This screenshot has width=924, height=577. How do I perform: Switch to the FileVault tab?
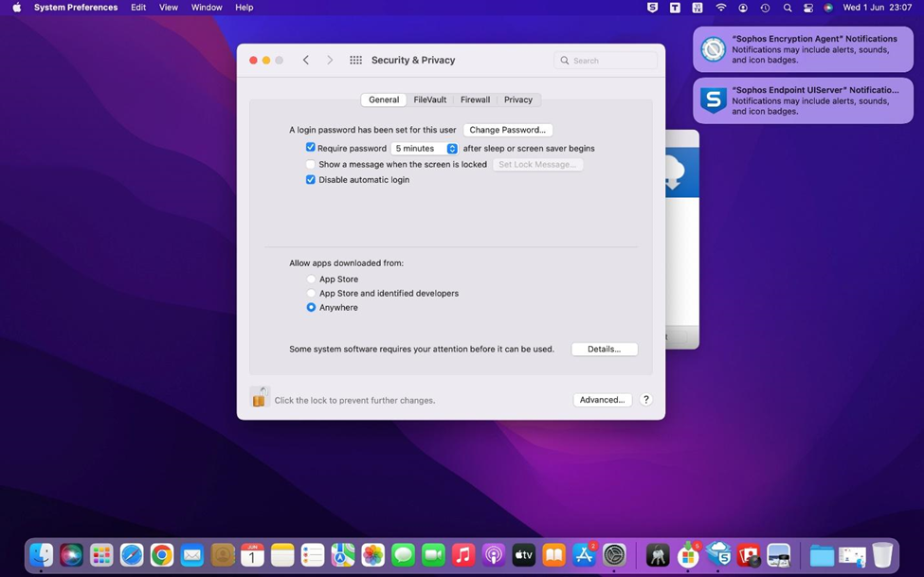[x=429, y=99]
